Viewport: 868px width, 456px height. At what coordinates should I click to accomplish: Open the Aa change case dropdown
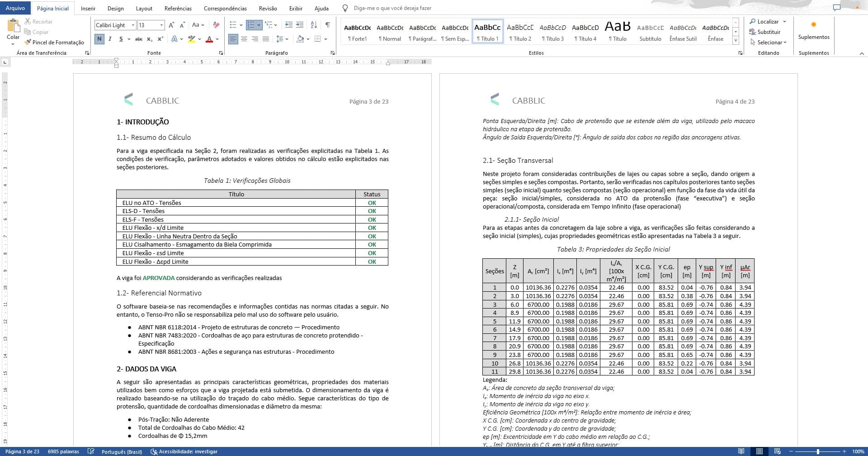coord(198,25)
